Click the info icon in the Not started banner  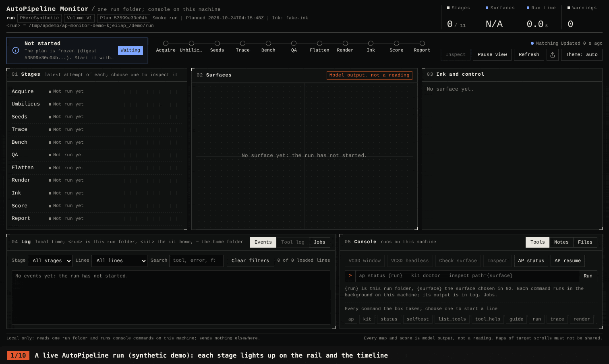(16, 50)
